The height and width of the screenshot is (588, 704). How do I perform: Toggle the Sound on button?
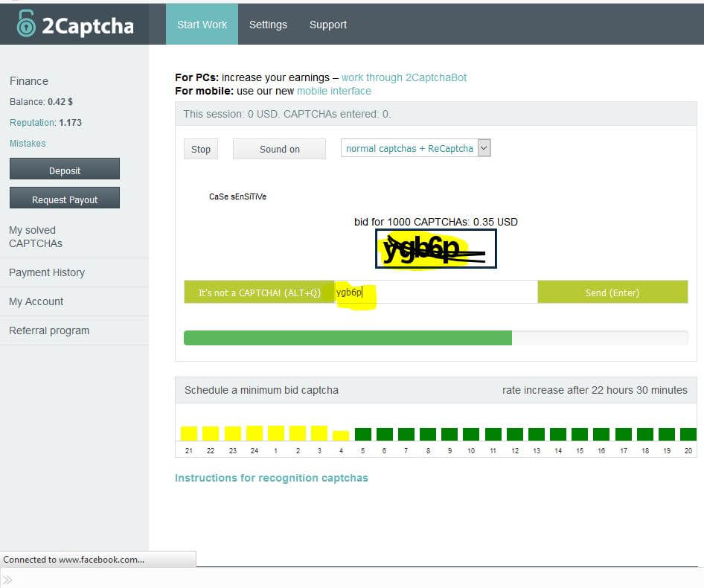279,149
